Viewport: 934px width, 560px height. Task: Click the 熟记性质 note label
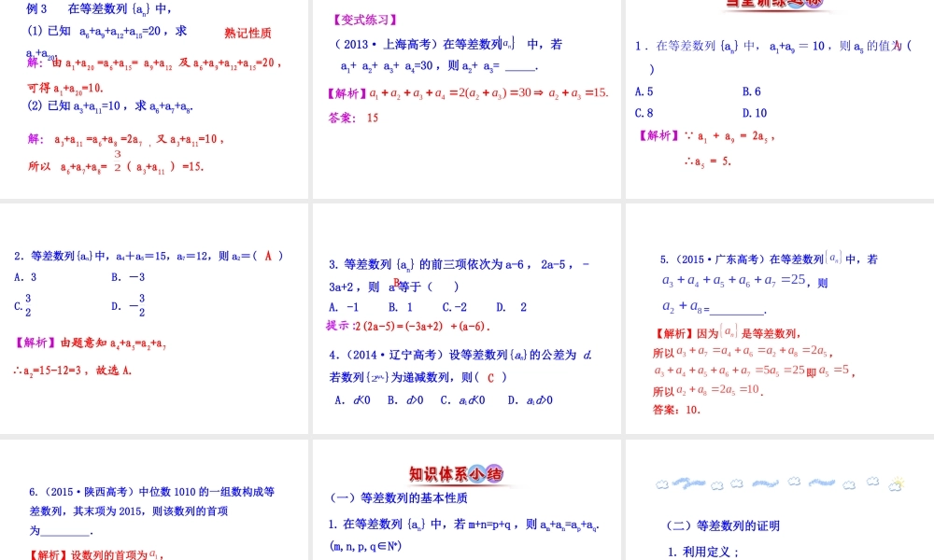tap(246, 33)
